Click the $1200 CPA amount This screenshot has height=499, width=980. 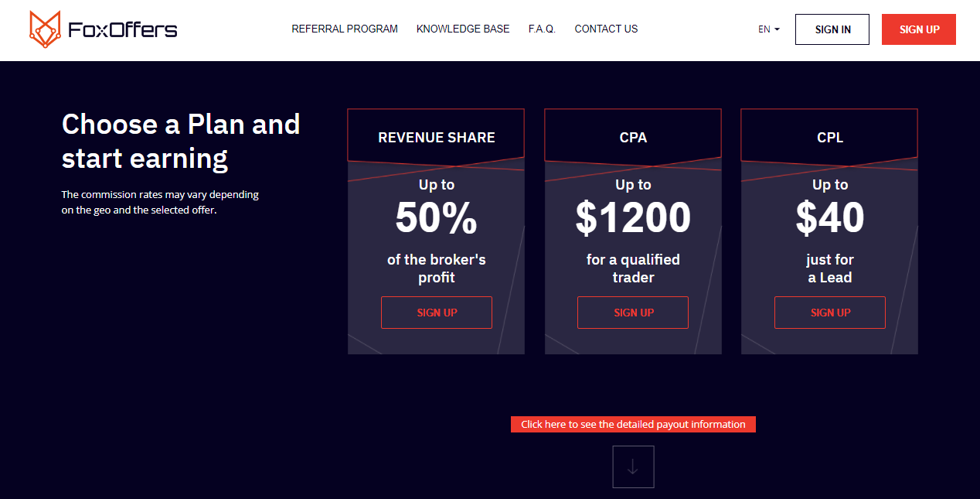tap(633, 218)
